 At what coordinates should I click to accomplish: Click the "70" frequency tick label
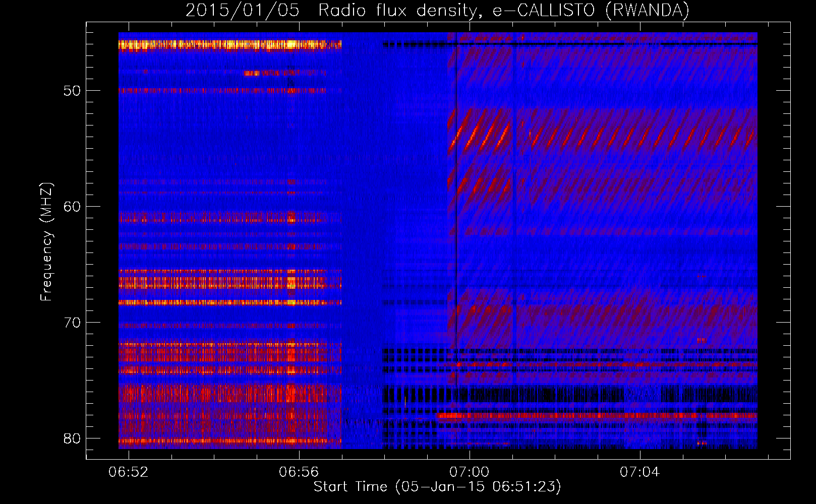[x=72, y=323]
